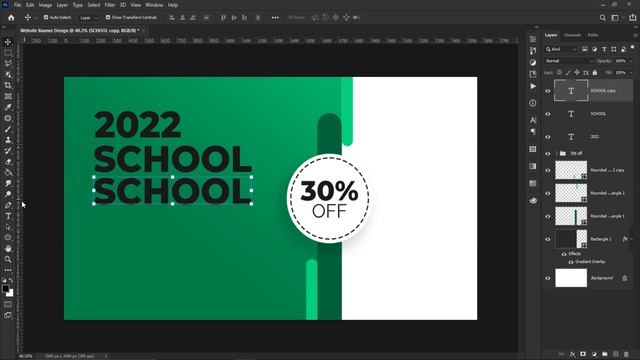640x360 pixels.
Task: Open the Auto-Select Layer dropdown
Action: click(89, 18)
